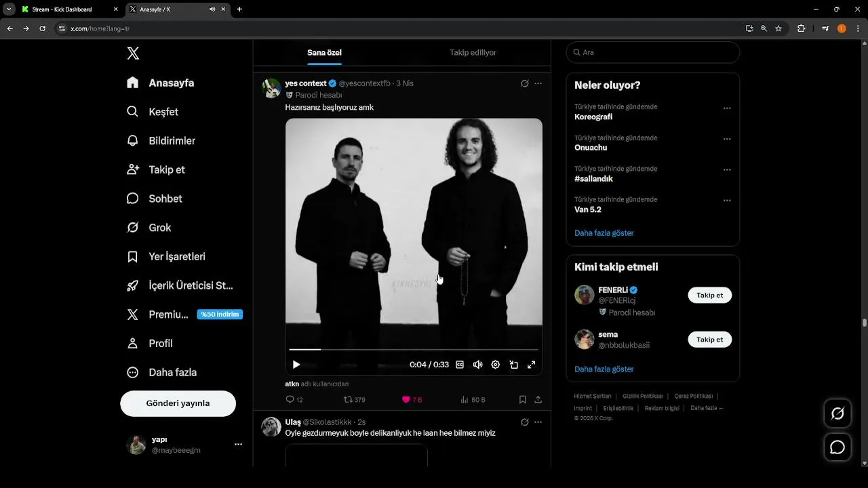This screenshot has width=868, height=488.
Task: Seek on the video progress bar
Action: [414, 349]
